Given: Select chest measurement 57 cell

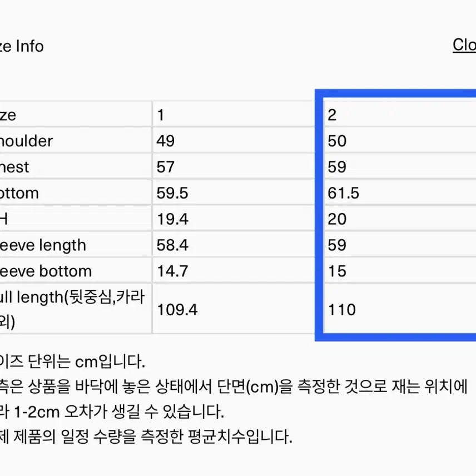Looking at the screenshot, I should tap(165, 167).
